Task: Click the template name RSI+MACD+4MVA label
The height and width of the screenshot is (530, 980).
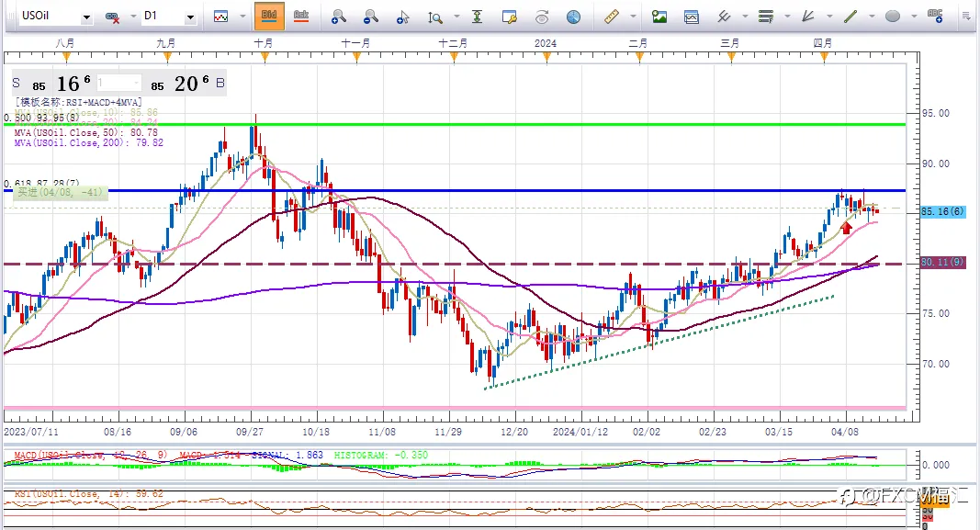Action: pyautogui.click(x=79, y=102)
